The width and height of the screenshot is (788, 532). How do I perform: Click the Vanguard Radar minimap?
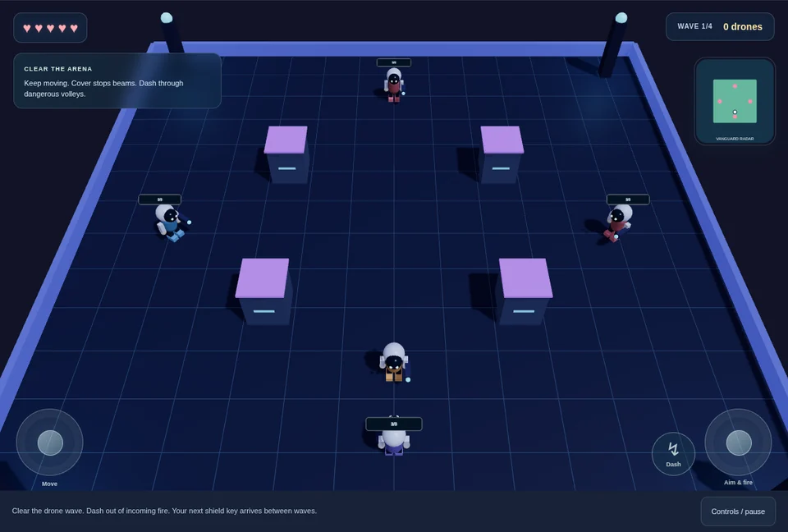(x=735, y=101)
